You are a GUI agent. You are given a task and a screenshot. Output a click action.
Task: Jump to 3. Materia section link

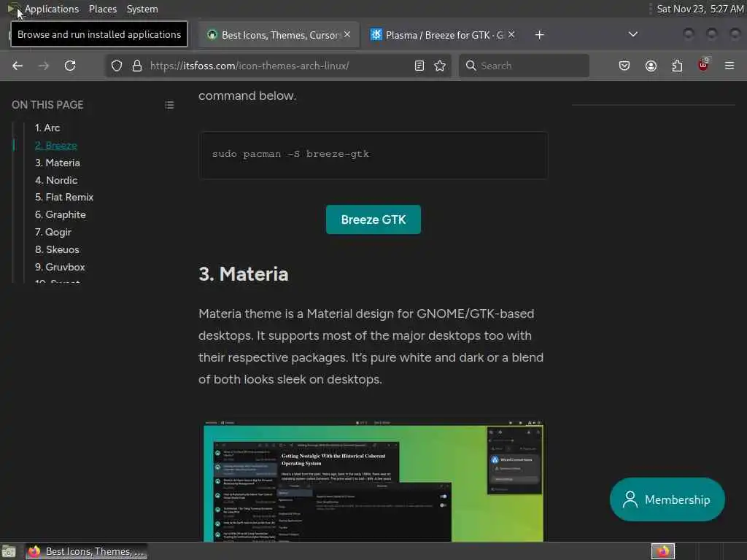click(57, 163)
